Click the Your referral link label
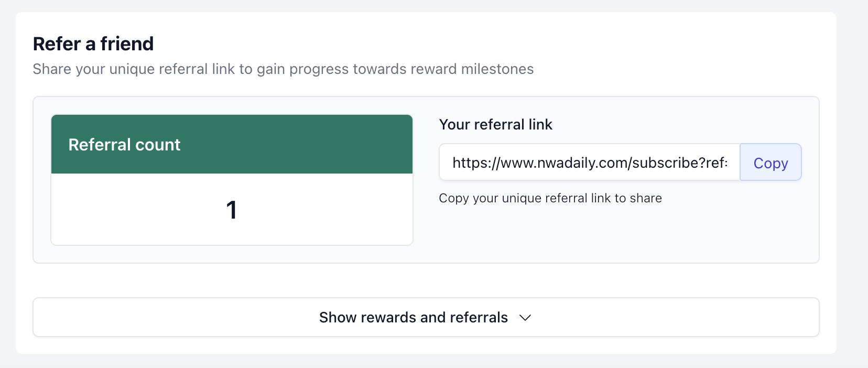The image size is (868, 368). 495,124
